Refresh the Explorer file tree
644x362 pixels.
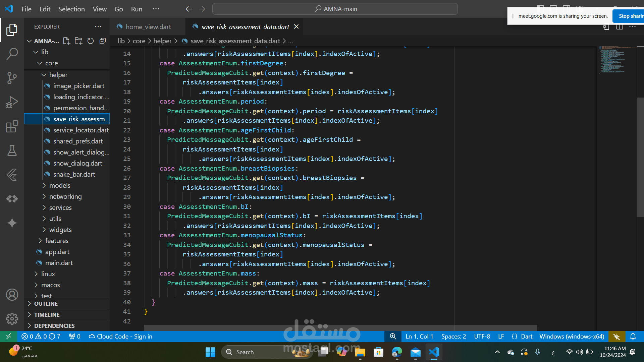(x=91, y=41)
